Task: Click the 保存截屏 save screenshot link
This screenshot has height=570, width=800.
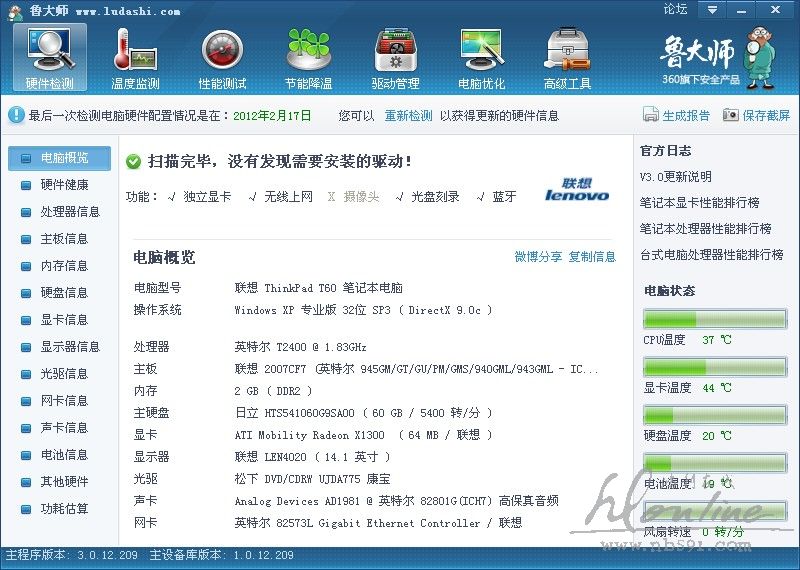Action: click(x=757, y=115)
